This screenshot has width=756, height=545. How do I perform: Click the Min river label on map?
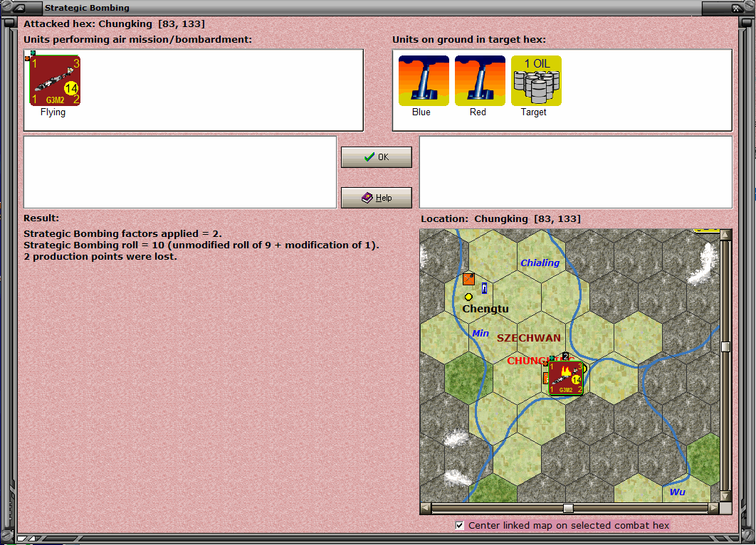coord(481,333)
